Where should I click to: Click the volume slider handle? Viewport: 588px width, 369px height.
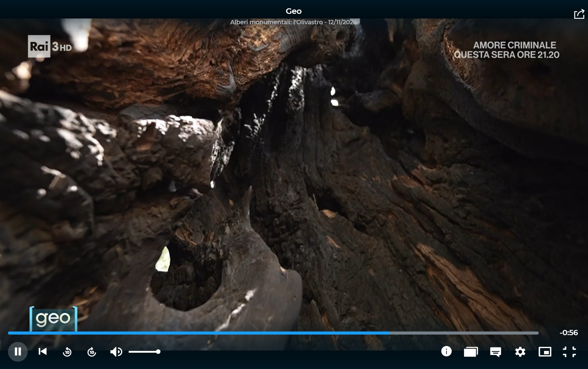click(158, 351)
